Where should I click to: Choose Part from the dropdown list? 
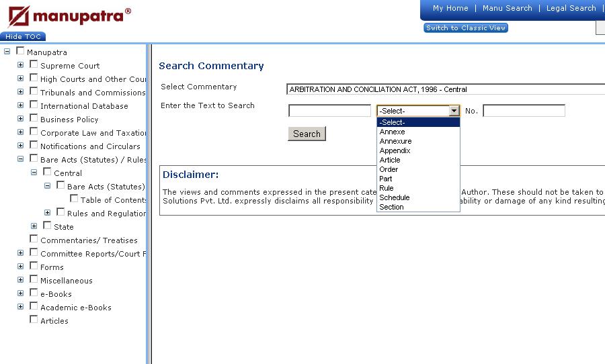point(418,179)
